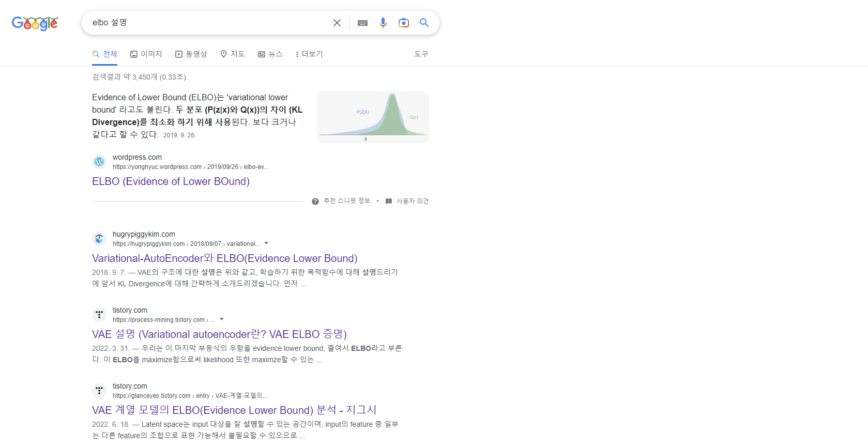Click the featured snippet paragraph about ELBO
The width and height of the screenshot is (868, 448).
197,116
